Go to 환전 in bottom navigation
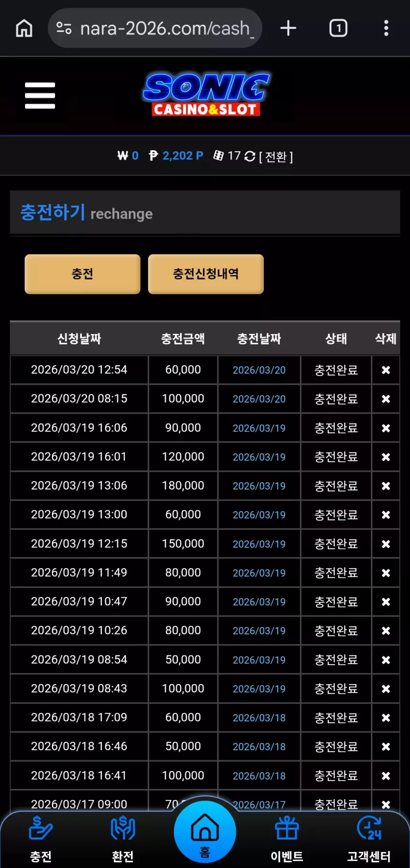 [123, 839]
